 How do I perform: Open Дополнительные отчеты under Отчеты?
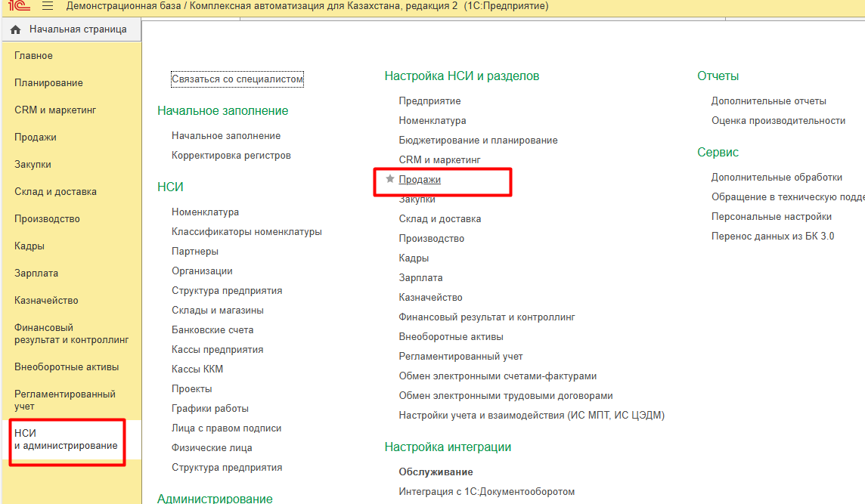[768, 101]
